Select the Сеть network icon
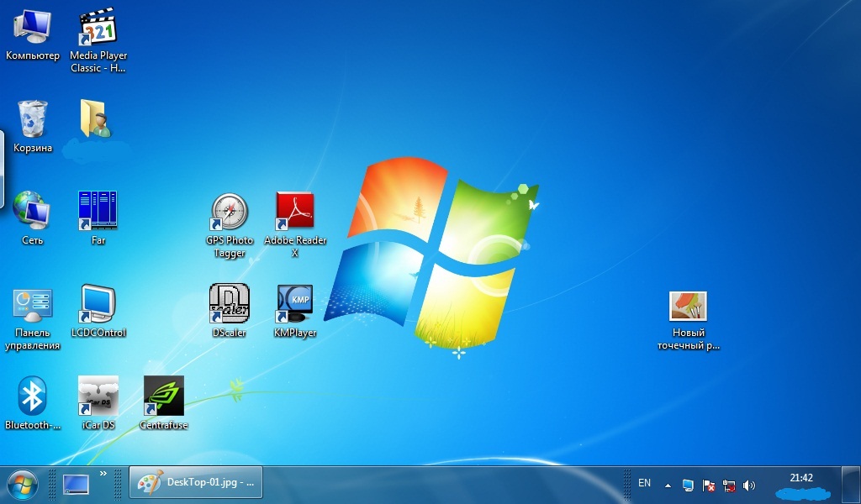The height and width of the screenshot is (504, 861). (32, 211)
